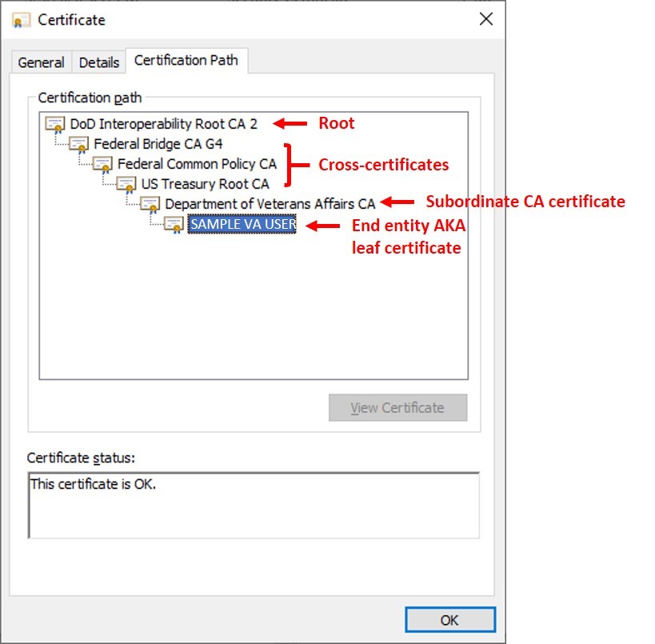Click the Certificate window title icon
This screenshot has width=655, height=644.
(x=22, y=20)
